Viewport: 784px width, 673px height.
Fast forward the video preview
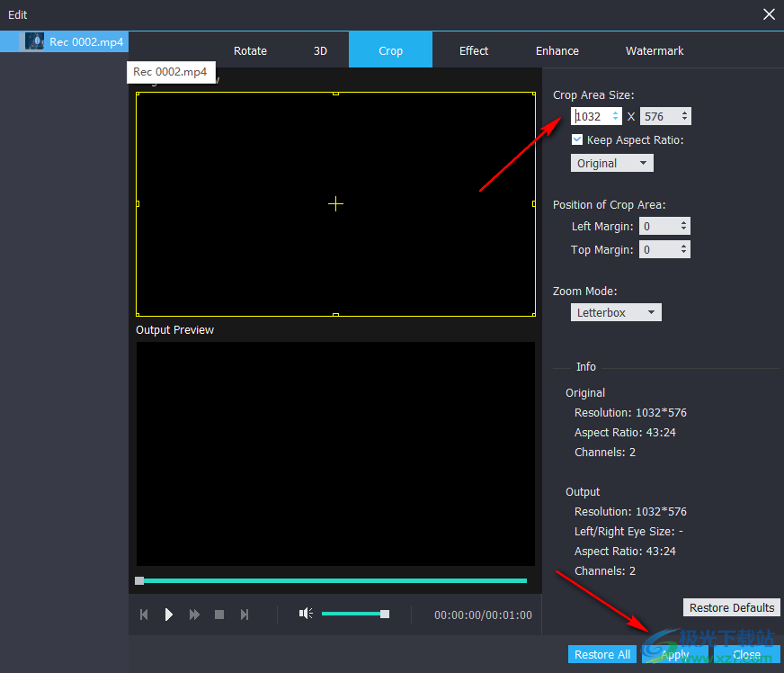(x=194, y=615)
